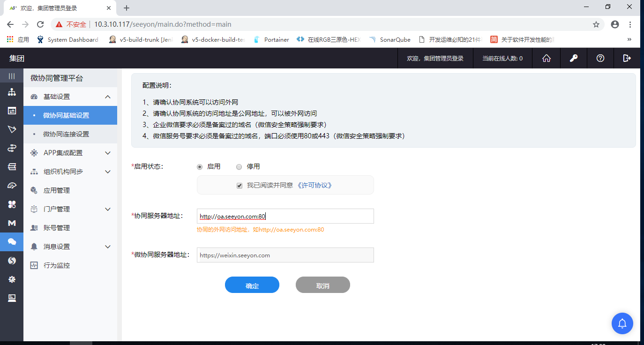Click the paper plane icon in the rail
This screenshot has height=345, width=644.
(x=12, y=129)
